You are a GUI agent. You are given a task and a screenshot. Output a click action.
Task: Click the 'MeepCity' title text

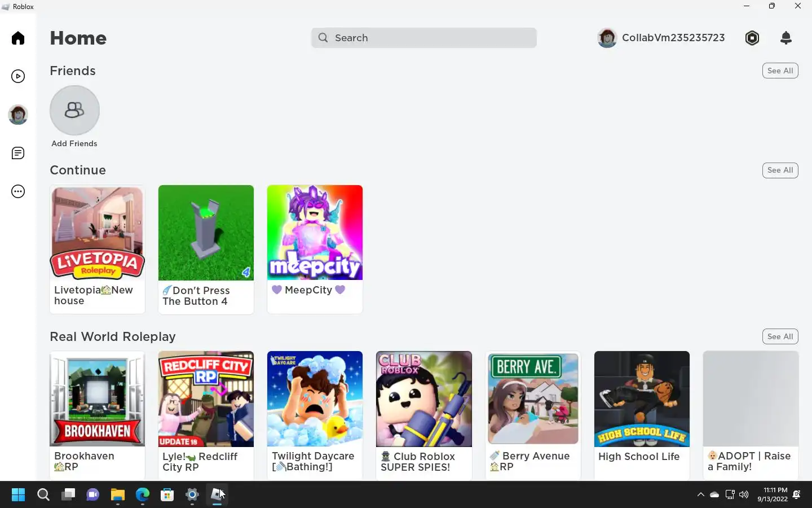pyautogui.click(x=308, y=290)
